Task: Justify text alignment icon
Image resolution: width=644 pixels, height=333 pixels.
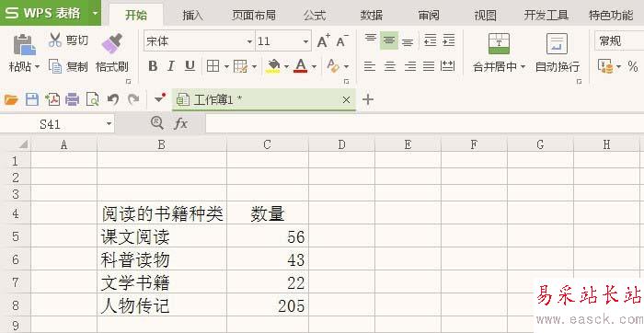Action: [429, 65]
